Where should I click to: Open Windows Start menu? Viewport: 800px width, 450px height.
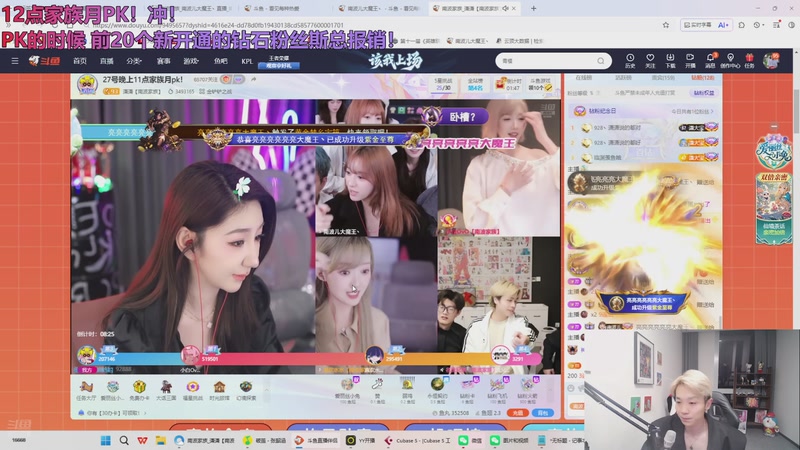click(x=106, y=440)
